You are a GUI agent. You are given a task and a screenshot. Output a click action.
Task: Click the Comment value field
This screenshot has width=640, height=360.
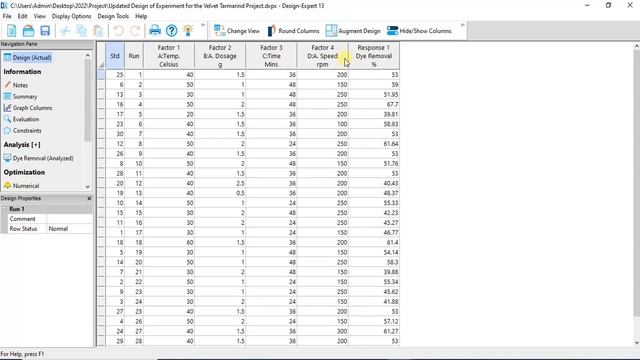click(69, 219)
